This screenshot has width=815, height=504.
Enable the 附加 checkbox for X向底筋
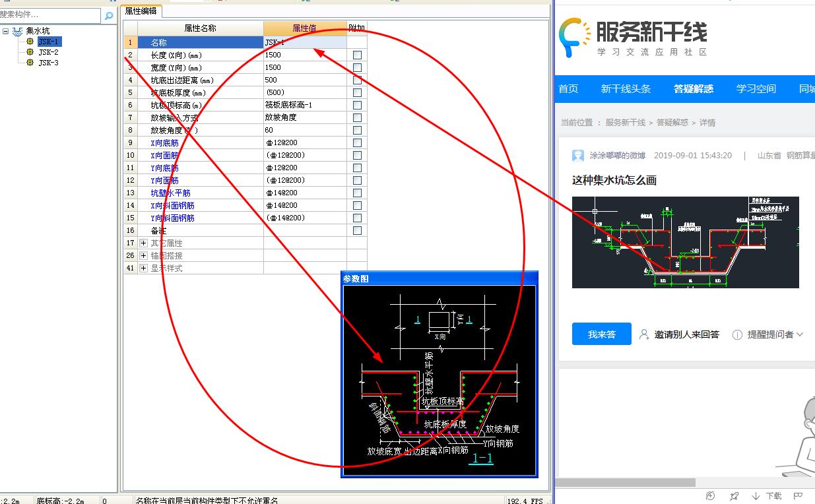(x=357, y=142)
